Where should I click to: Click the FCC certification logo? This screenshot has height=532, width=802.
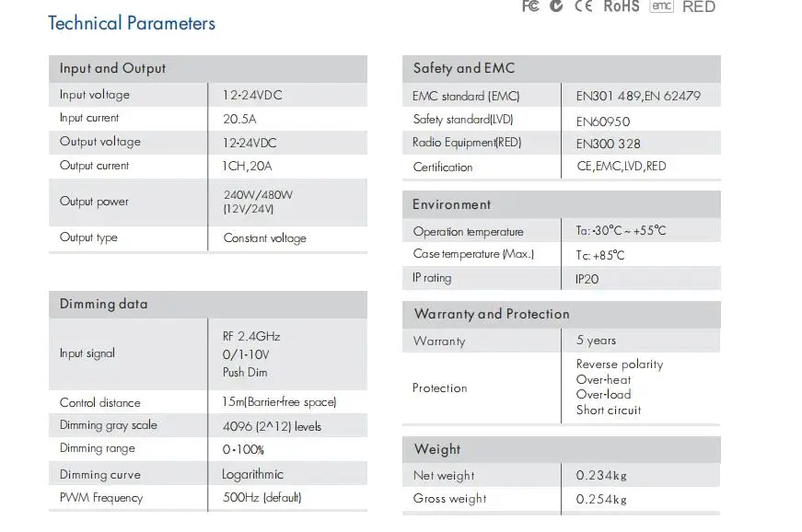click(530, 6)
